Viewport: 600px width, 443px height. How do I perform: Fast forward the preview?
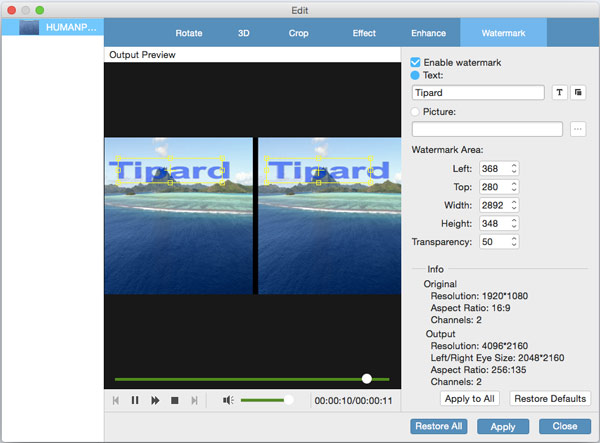pyautogui.click(x=155, y=401)
